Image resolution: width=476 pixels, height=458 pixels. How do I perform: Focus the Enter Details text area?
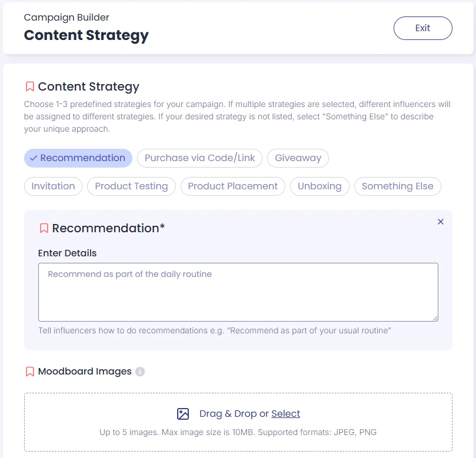pos(238,292)
